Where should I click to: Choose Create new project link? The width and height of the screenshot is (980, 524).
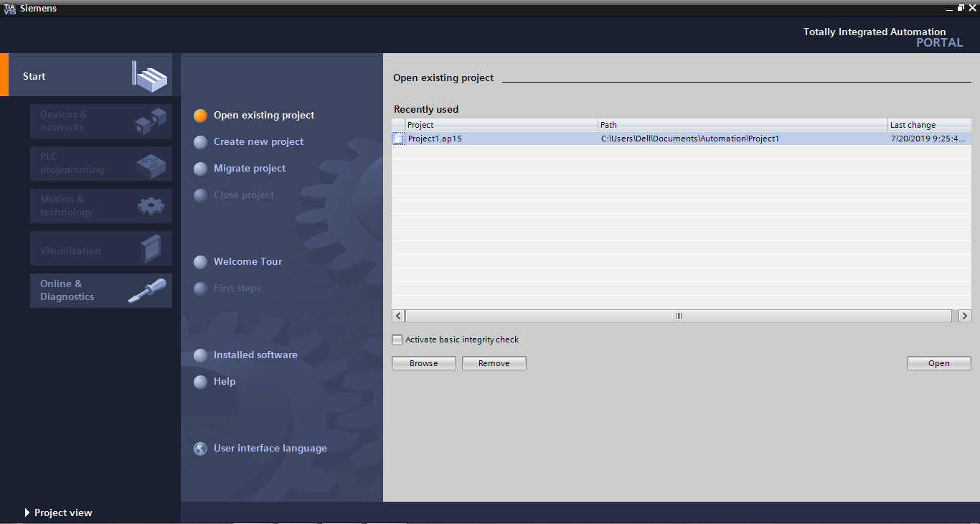pyautogui.click(x=259, y=141)
